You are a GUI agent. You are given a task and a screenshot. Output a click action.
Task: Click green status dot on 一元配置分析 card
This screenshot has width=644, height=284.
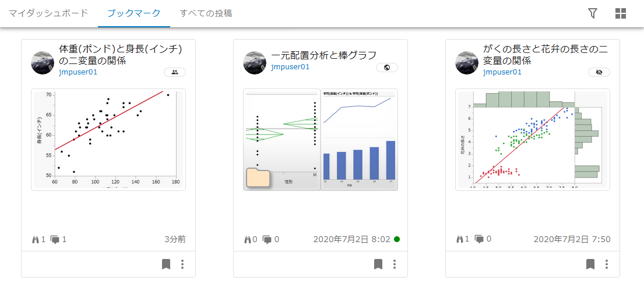(x=397, y=239)
